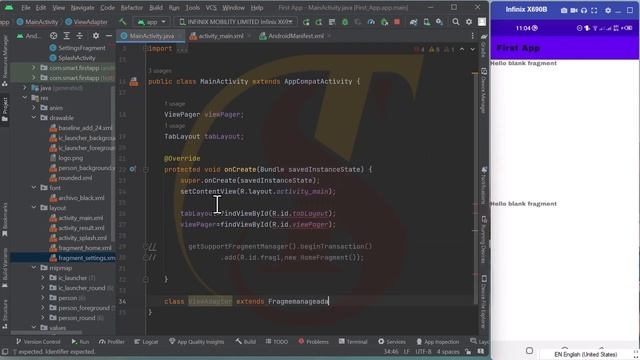
Task: Open the Version Control tool window
Action: pyautogui.click(x=38, y=342)
